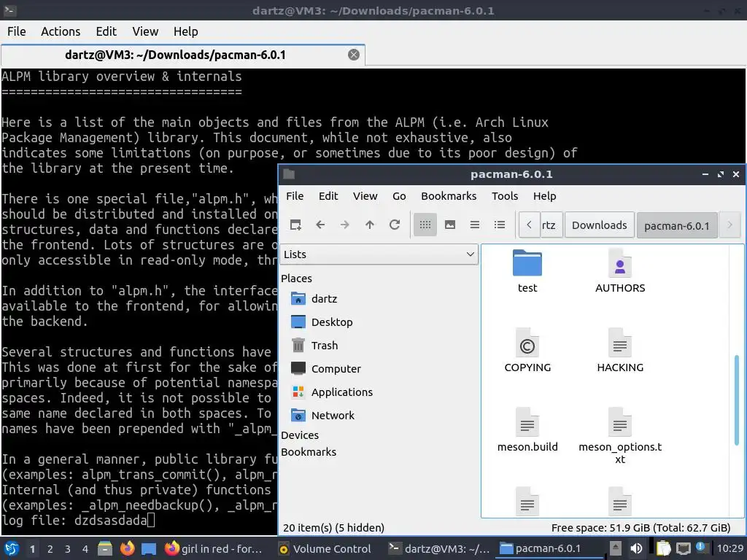This screenshot has width=747, height=560.
Task: Switch to dartz@VM3 terminal taskbar item
Action: [438, 549]
